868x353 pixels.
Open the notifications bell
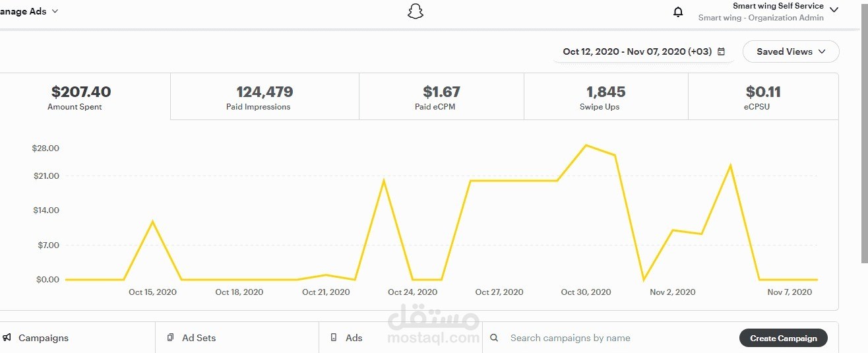(x=678, y=12)
